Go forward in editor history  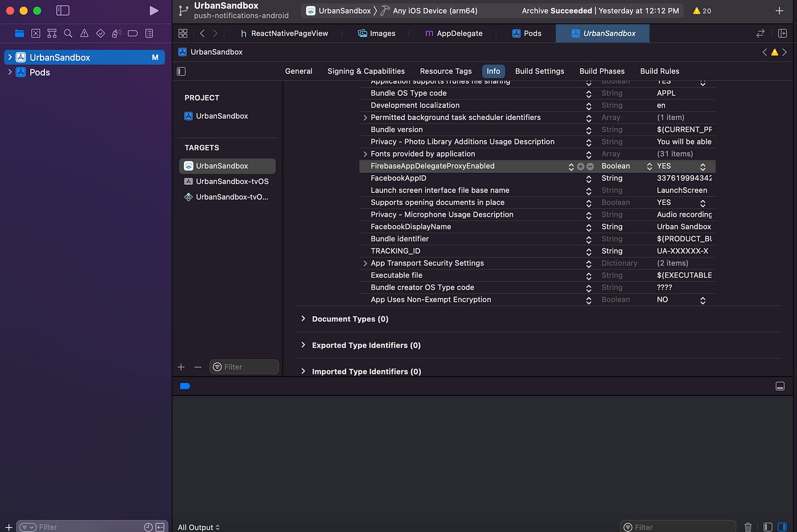(x=215, y=34)
